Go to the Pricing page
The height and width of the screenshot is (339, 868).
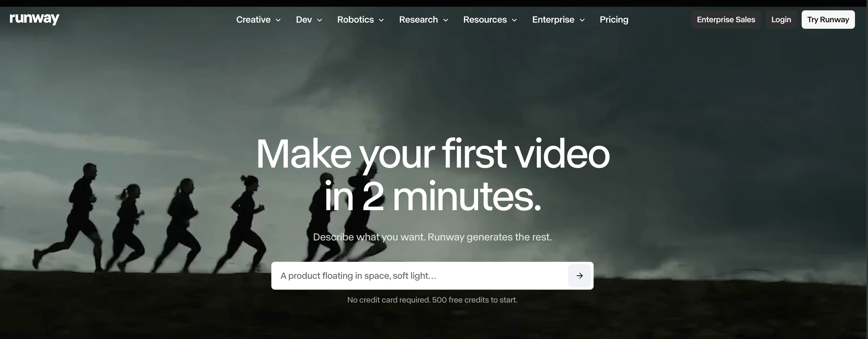tap(614, 20)
